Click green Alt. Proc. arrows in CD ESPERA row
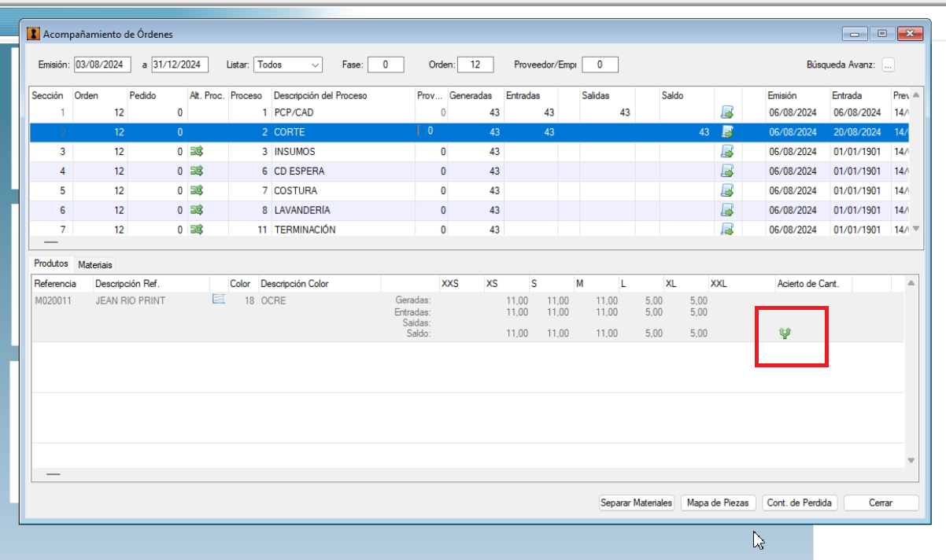946x560 pixels. coord(197,171)
